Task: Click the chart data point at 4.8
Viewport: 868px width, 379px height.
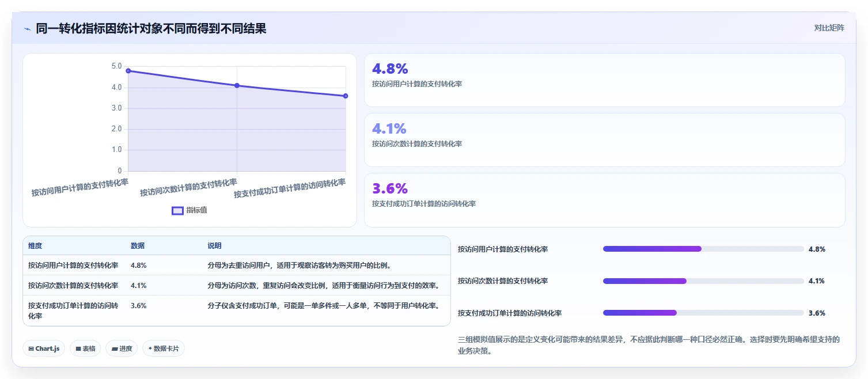Action: tap(128, 71)
